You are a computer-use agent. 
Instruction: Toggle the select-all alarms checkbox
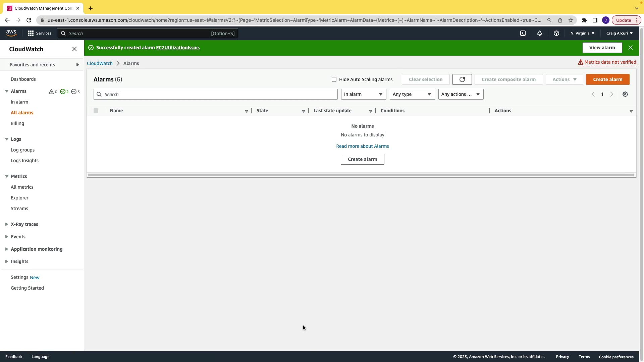96,111
